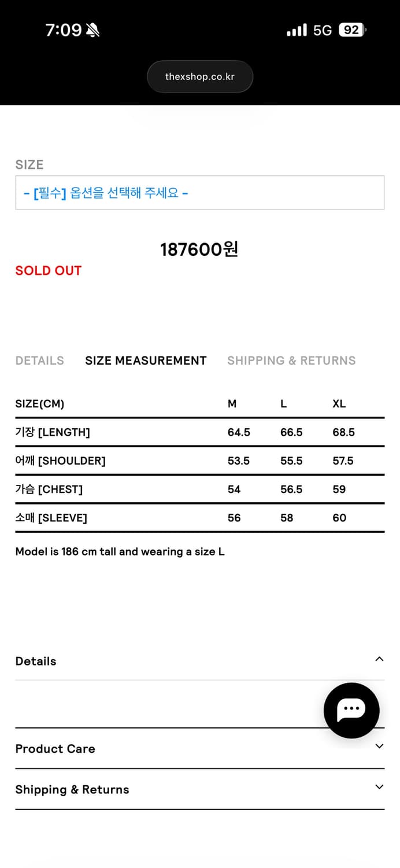Tap the Product Care heading
The image size is (400, 868).
[x=55, y=749]
